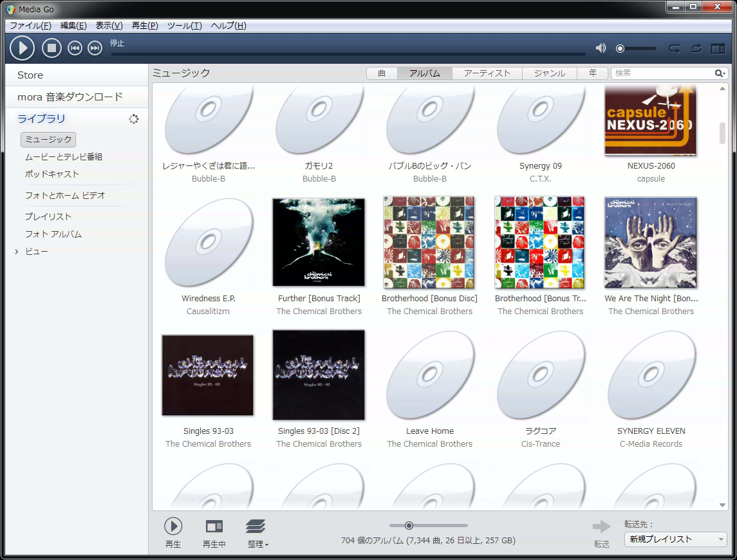Open フォト アルバム in the sidebar
Viewport: 737px width, 560px height.
53,234
